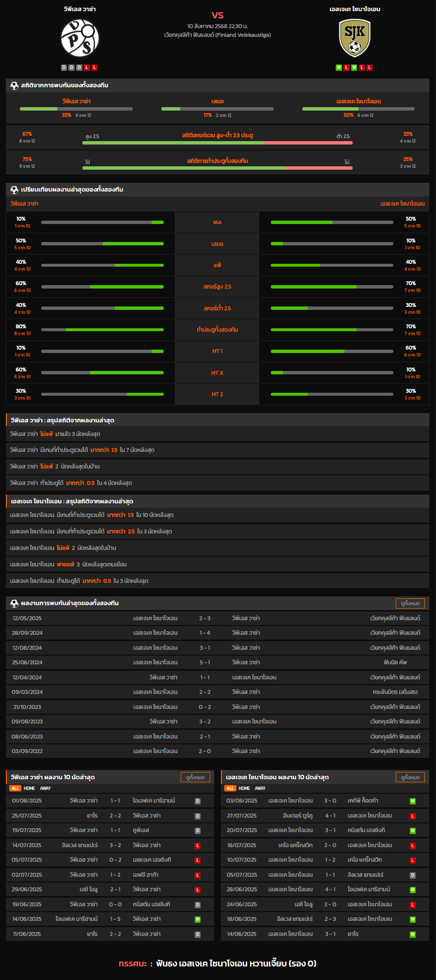
Task: Select ALL tab in VPS last 10 matches
Action: (x=15, y=788)
